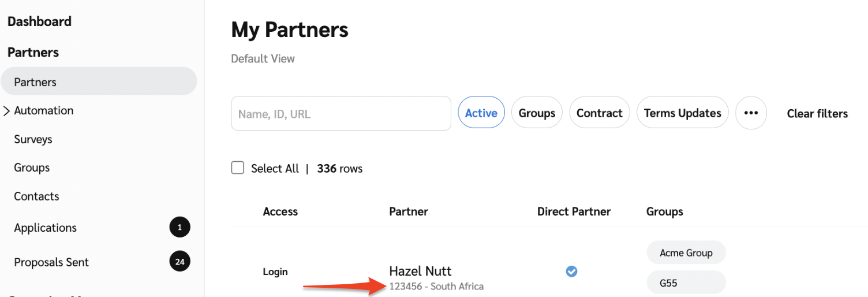The height and width of the screenshot is (297, 868).
Task: Open the sidebar Groups page
Action: pos(32,168)
